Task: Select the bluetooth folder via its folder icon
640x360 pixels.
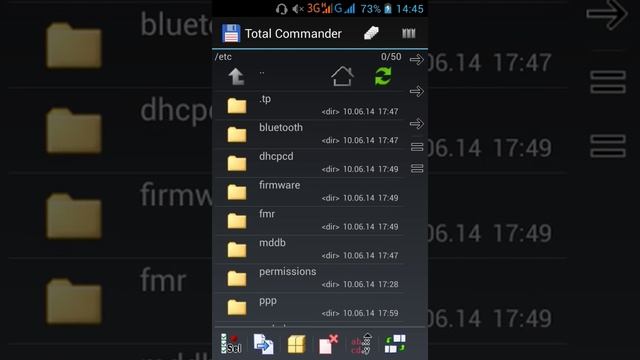Action: [237, 135]
